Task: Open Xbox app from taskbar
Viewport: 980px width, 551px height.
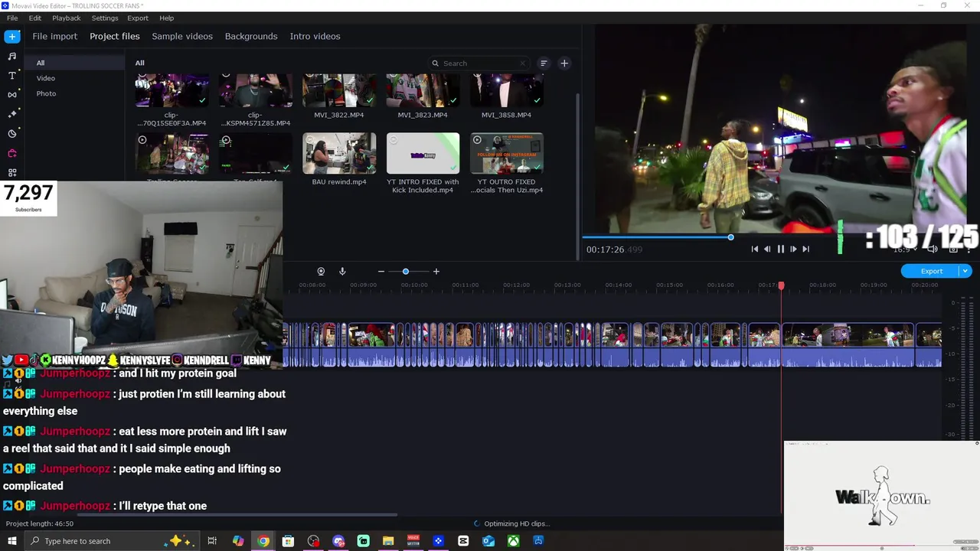Action: click(x=513, y=541)
